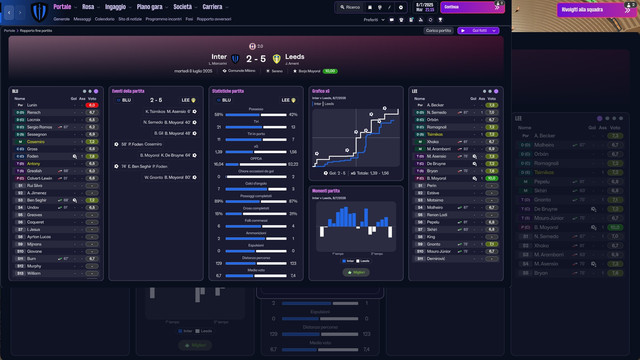Click the trophy icon at end of Preferiti row
640x360 pixels.
(440, 20)
